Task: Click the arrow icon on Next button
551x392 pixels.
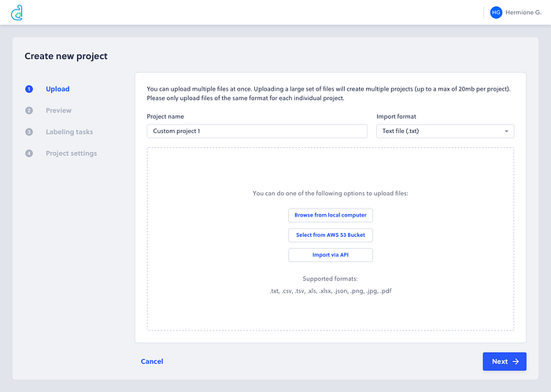Action: coord(516,362)
